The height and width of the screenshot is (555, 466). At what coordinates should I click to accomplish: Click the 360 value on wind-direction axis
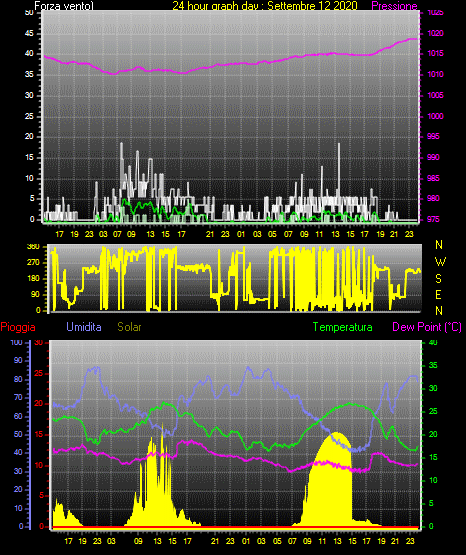click(34, 247)
